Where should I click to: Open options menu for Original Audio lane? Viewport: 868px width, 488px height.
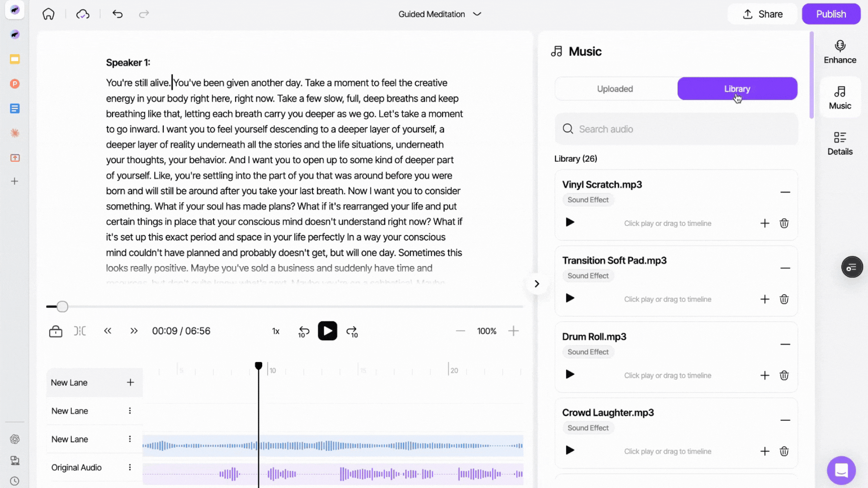[130, 467]
